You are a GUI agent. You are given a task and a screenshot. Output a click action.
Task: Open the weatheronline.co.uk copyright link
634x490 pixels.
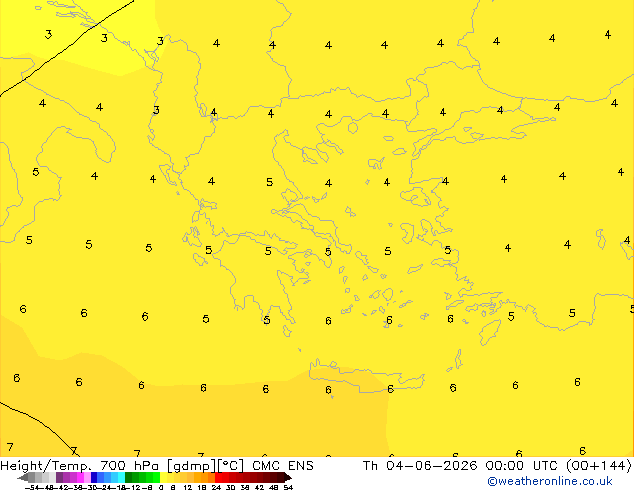coord(549,481)
